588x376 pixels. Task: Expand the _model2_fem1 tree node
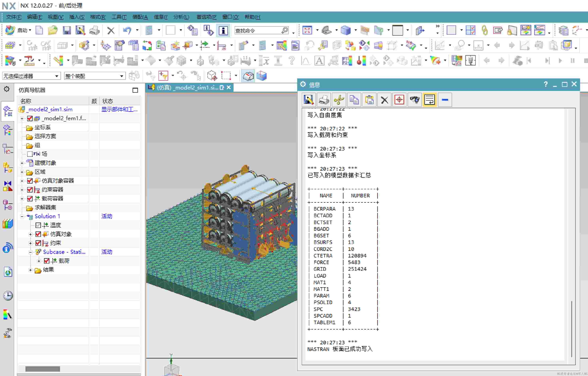point(22,118)
